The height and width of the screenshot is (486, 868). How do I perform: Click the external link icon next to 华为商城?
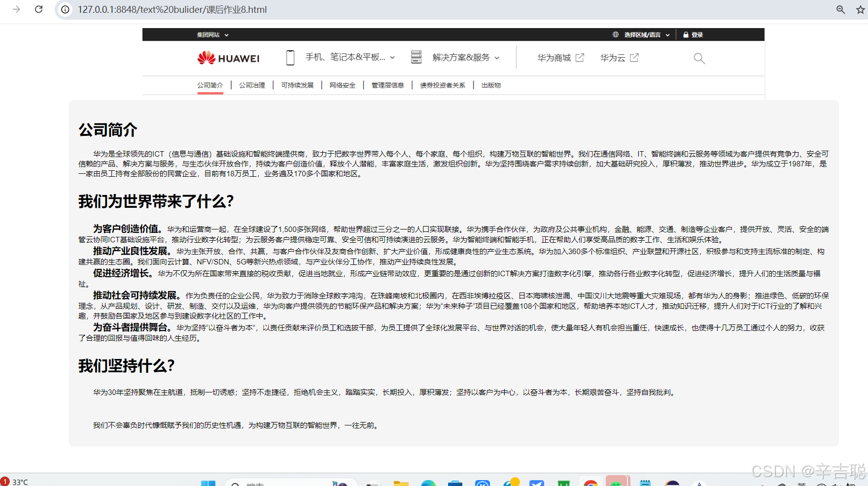[580, 58]
